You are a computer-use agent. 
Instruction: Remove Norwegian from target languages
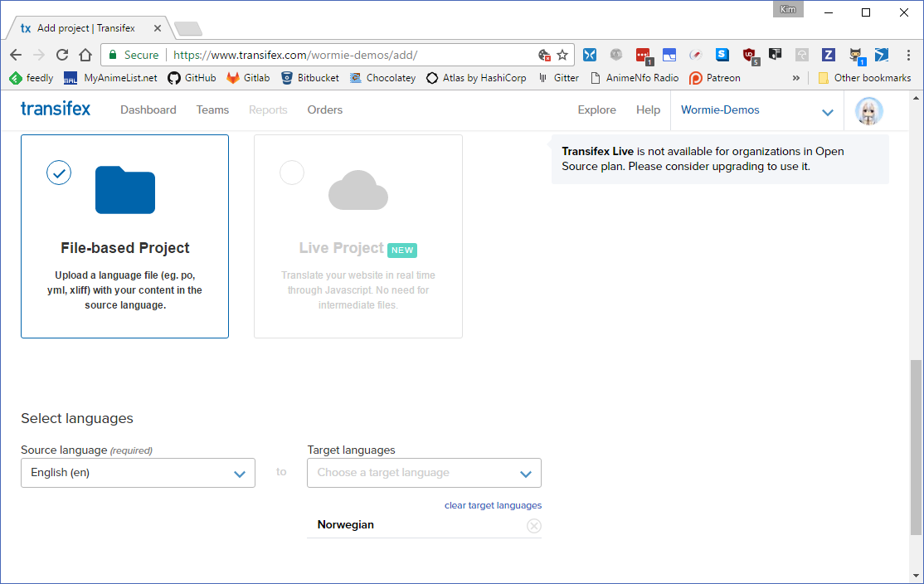click(534, 526)
